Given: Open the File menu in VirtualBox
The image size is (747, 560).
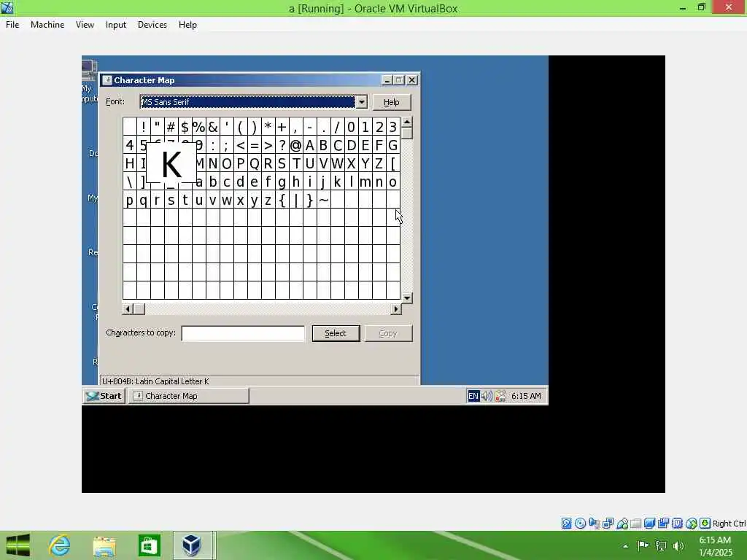Looking at the screenshot, I should 12,25.
